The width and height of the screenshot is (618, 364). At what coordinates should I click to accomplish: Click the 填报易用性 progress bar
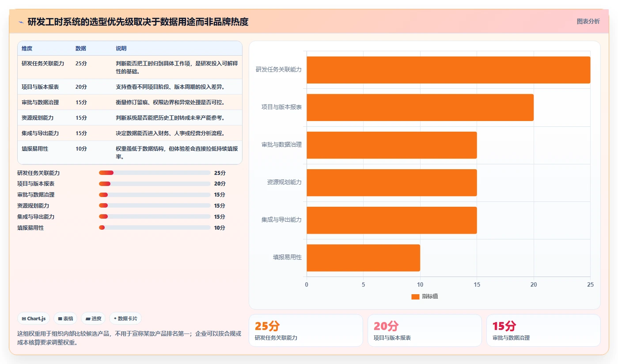pyautogui.click(x=155, y=227)
